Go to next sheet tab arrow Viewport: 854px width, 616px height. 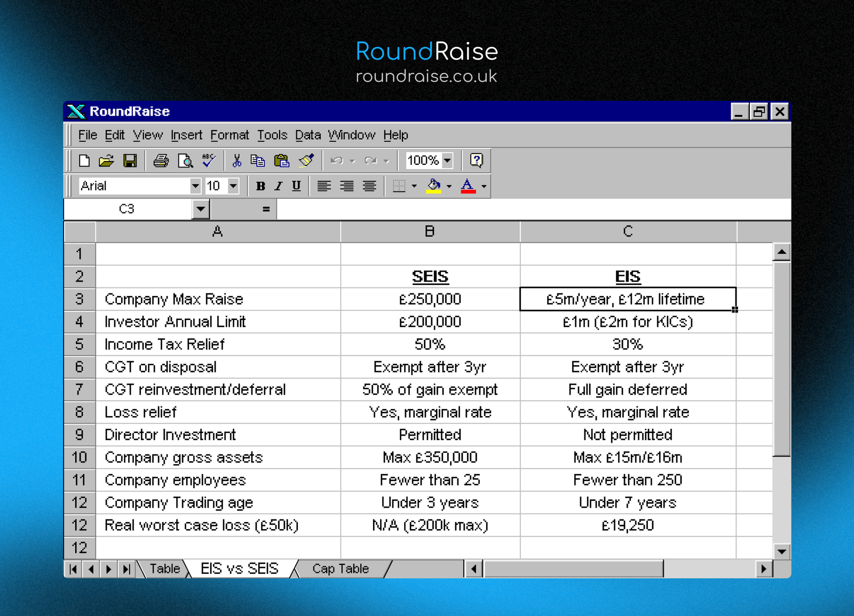[x=109, y=569]
